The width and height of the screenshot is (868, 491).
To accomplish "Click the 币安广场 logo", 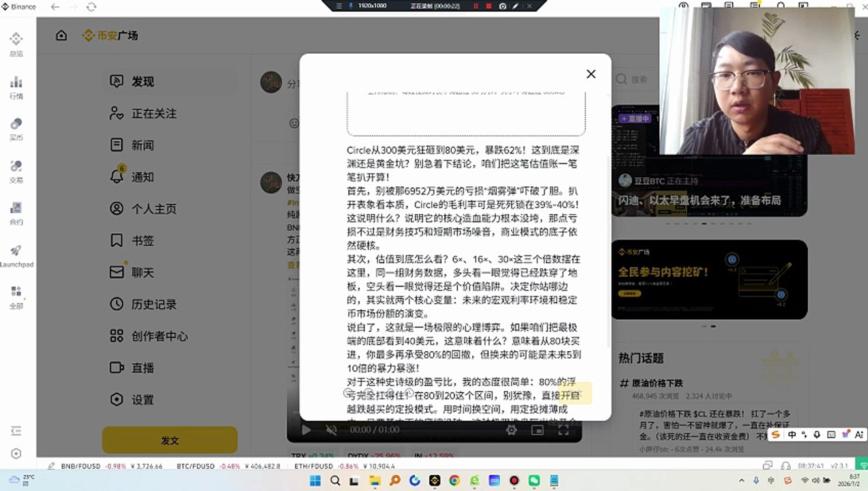I will pos(110,35).
